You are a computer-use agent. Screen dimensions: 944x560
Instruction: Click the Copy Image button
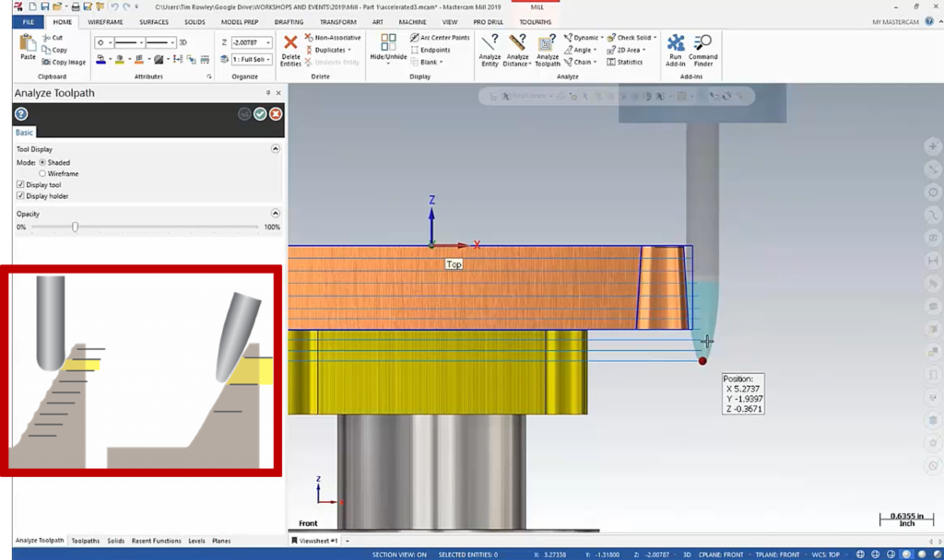click(x=64, y=63)
